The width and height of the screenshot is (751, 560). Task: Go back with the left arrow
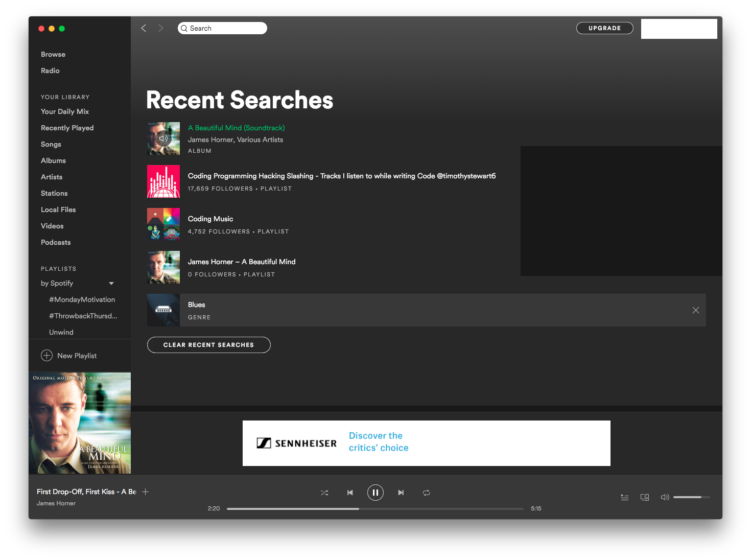[x=144, y=28]
